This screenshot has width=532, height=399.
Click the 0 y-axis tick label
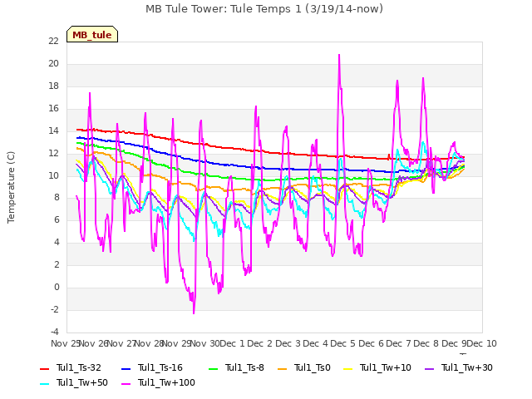pos(57,288)
